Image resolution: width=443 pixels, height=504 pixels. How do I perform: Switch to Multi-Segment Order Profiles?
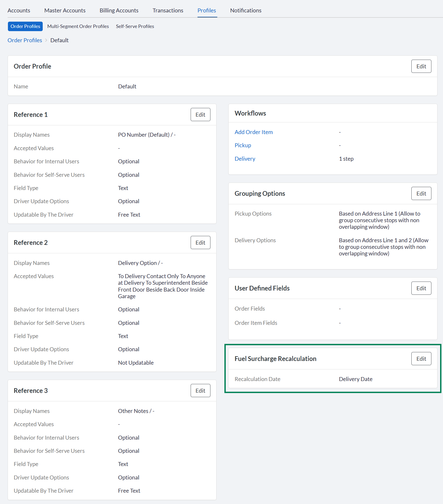click(78, 26)
